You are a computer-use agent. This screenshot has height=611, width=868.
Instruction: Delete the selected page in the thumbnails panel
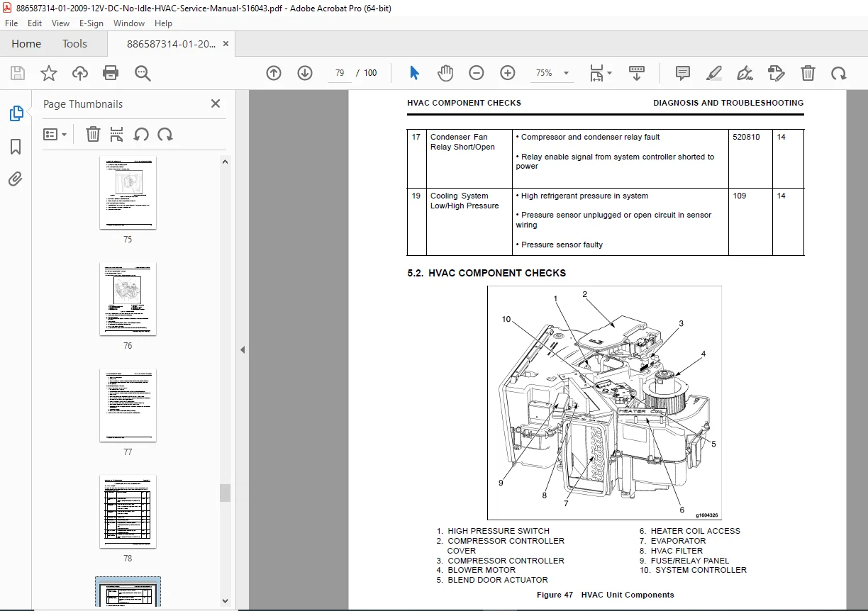tap(93, 135)
